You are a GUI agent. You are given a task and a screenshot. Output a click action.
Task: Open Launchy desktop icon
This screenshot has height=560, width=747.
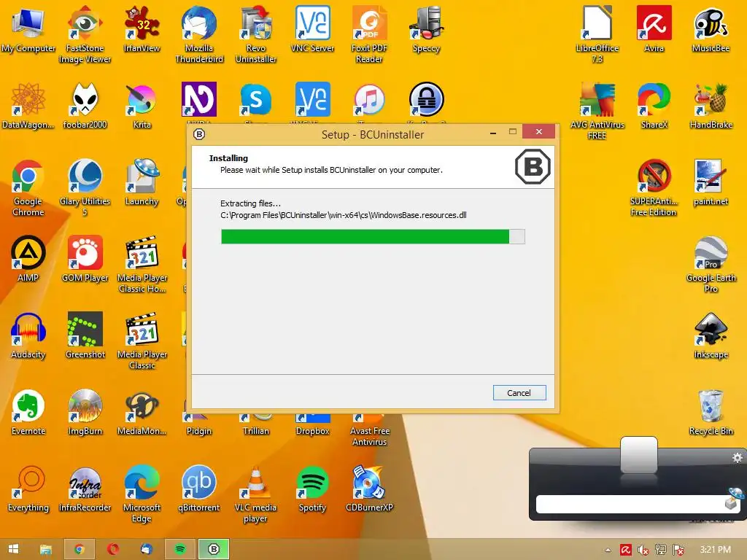pyautogui.click(x=142, y=183)
